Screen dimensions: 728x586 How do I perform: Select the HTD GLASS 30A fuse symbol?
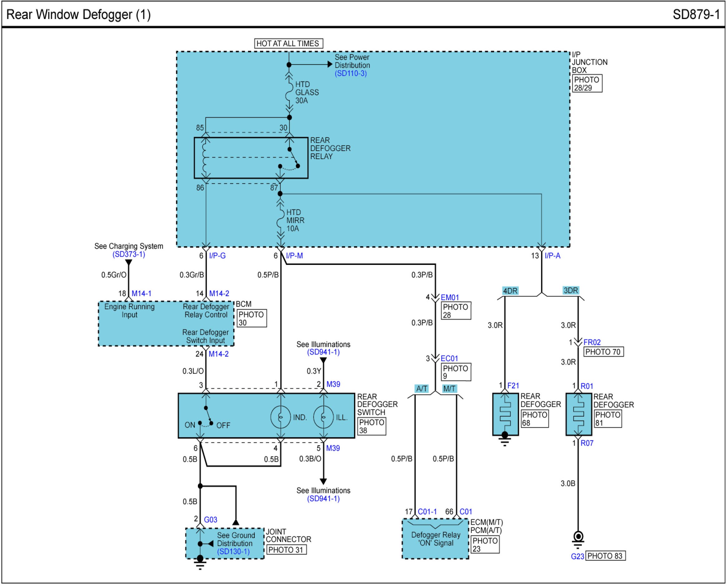pos(289,92)
